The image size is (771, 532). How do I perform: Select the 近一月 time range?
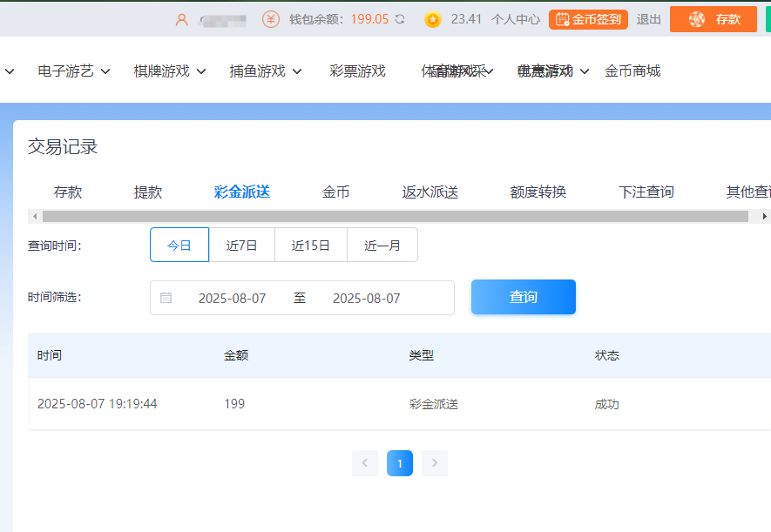pos(382,246)
